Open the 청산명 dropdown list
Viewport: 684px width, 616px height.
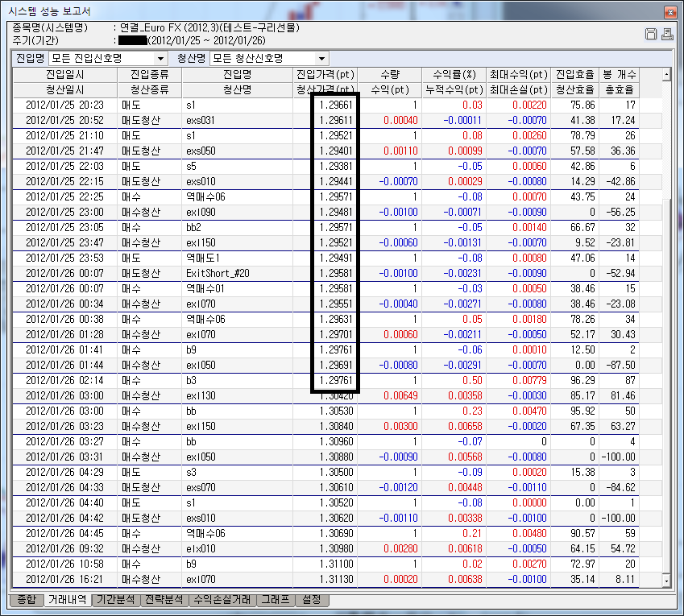point(322,59)
